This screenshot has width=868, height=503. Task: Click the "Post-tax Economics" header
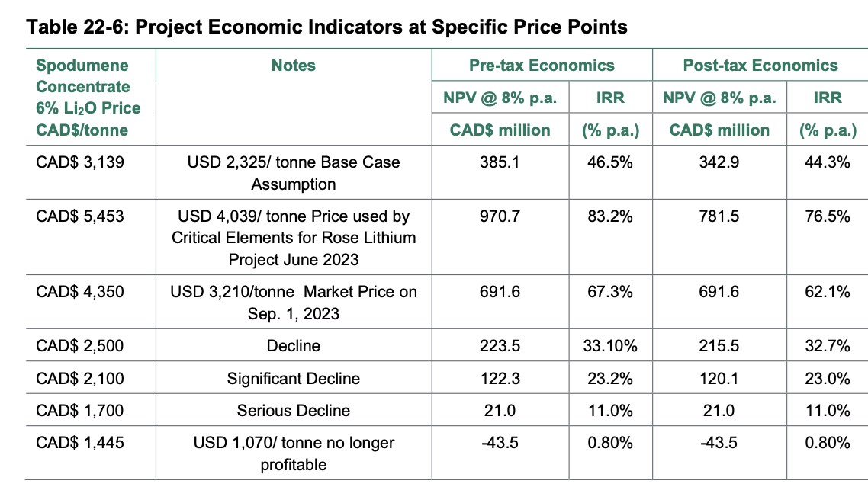click(760, 66)
